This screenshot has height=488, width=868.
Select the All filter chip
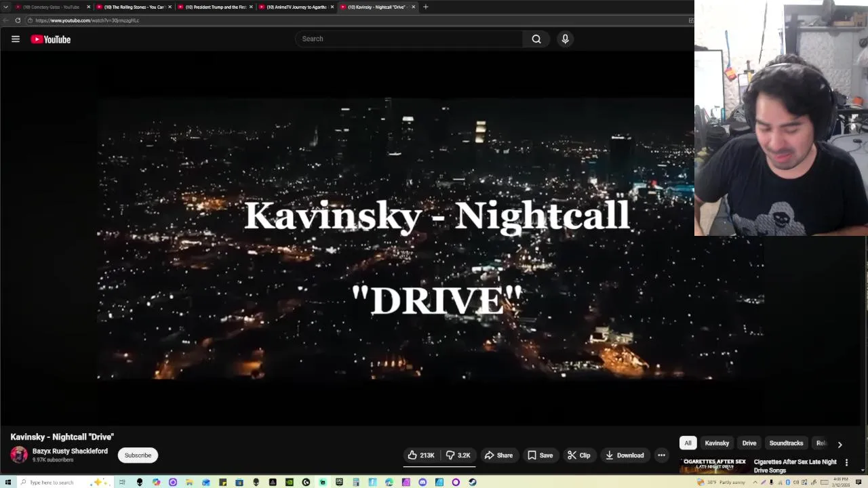coord(688,443)
